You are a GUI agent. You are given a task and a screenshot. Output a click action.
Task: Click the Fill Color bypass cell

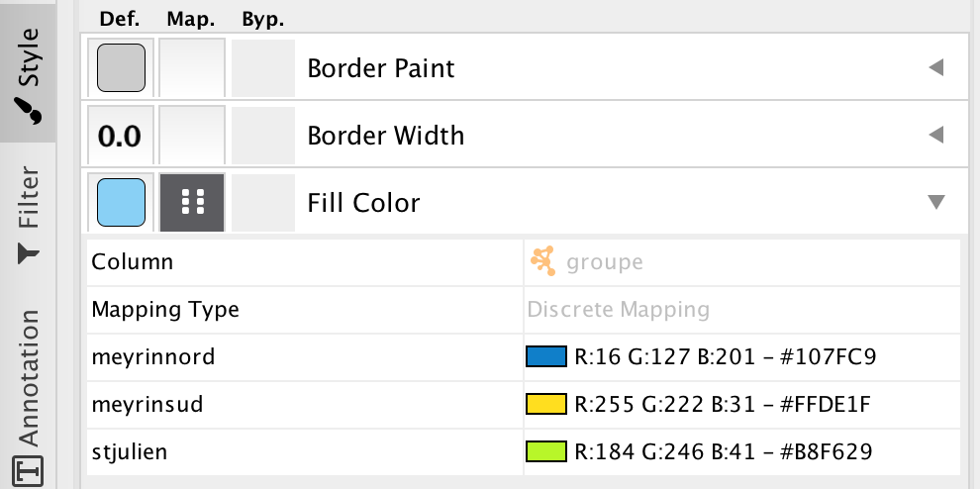pyautogui.click(x=263, y=202)
